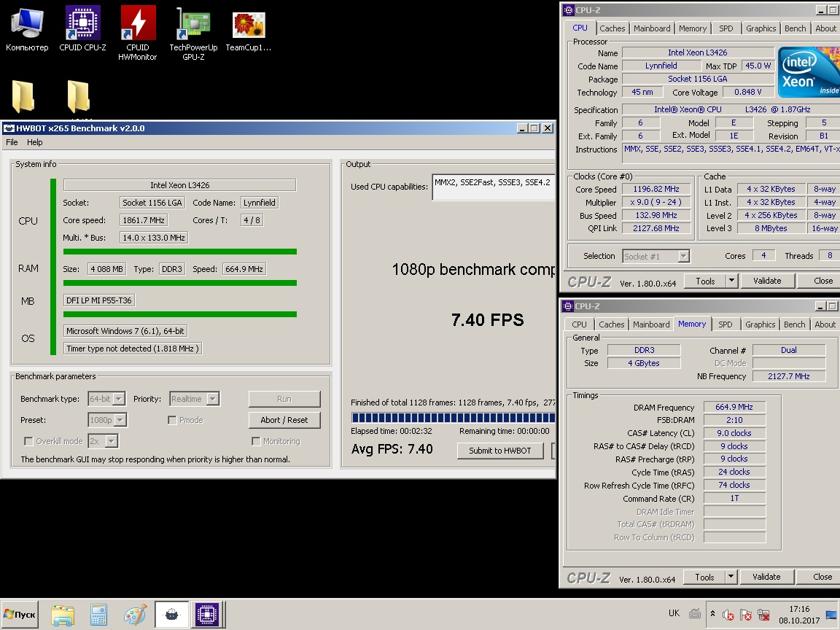The width and height of the screenshot is (840, 630).
Task: Click the benchmark progress bar
Action: point(454,418)
